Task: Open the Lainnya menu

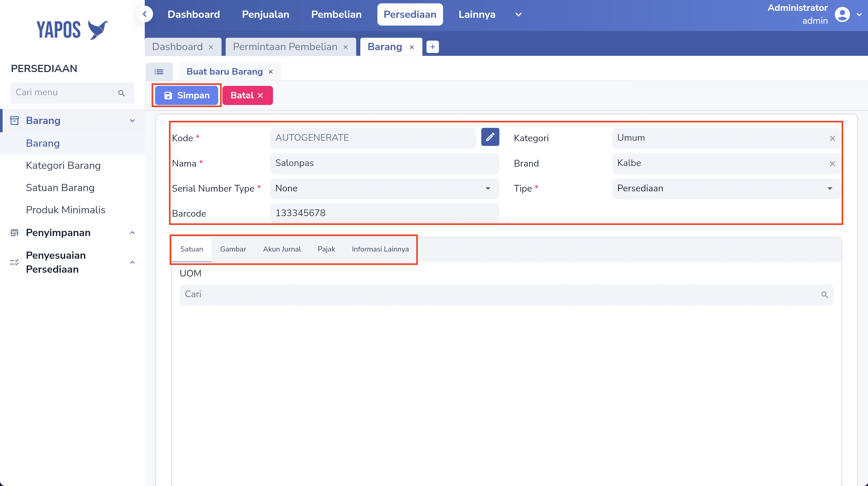Action: [x=477, y=14]
